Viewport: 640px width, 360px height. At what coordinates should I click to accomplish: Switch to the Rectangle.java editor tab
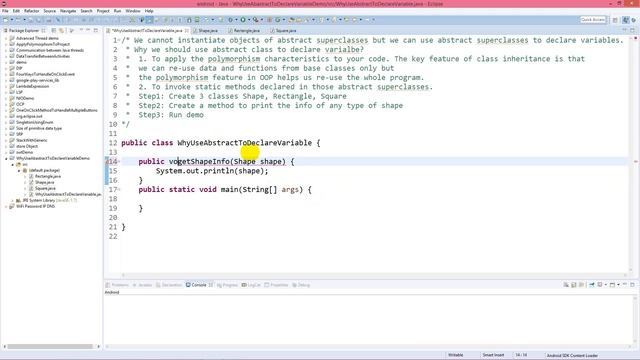pos(246,31)
